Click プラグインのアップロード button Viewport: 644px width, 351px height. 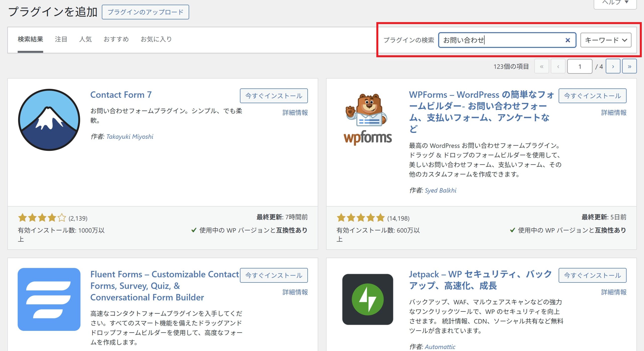[x=145, y=12]
